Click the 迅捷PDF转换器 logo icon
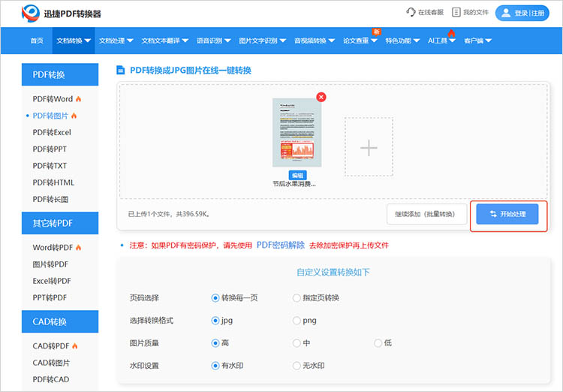Viewport: 563px width, 392px height. click(31, 13)
